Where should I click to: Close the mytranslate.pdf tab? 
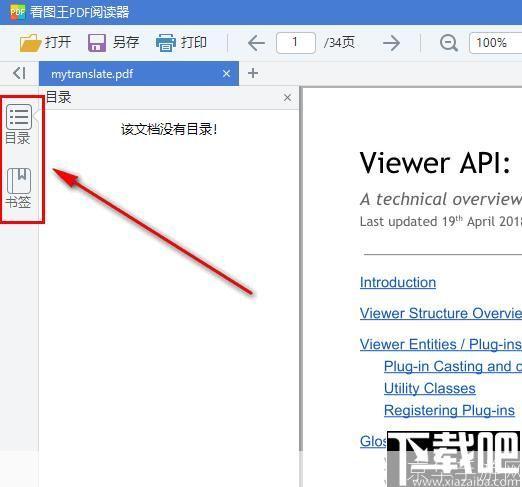coord(226,73)
